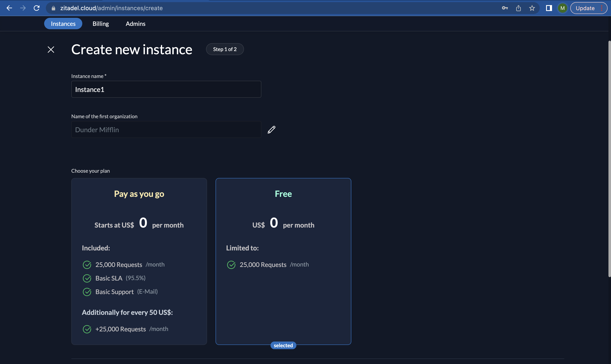Click the close/cancel X icon
This screenshot has width=611, height=364.
[51, 49]
